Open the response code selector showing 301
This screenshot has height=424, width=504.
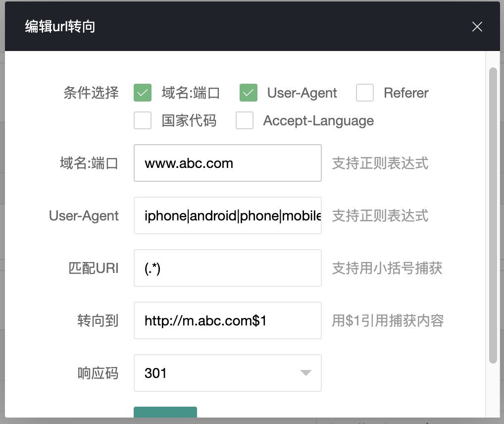[x=227, y=373]
